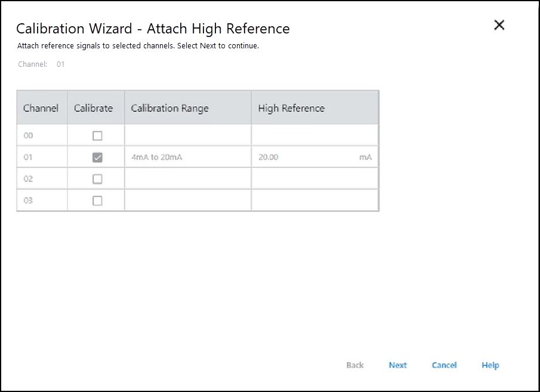Select the Calibration Range column header
Viewport: 540px width, 392px height.
(x=169, y=108)
